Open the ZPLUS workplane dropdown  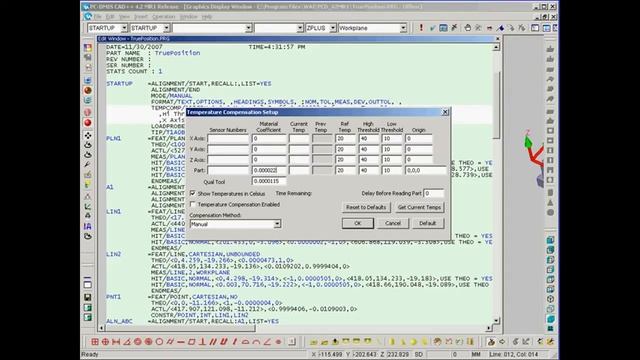pyautogui.click(x=333, y=28)
